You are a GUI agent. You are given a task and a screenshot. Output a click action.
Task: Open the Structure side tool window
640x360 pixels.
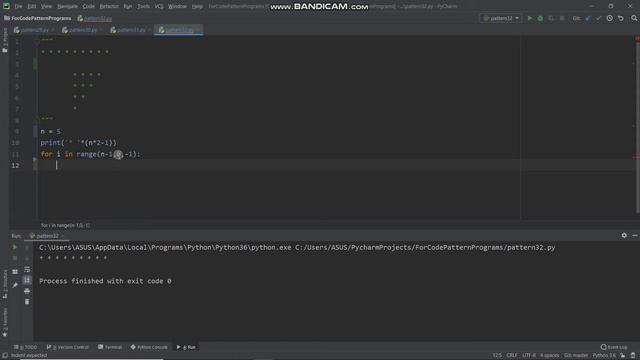pyautogui.click(x=4, y=284)
